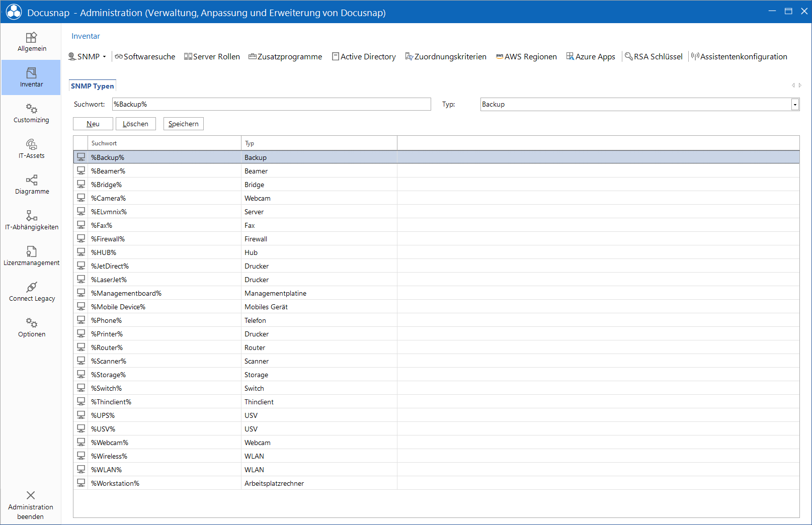
Task: Click the device icon of %Storage% row
Action: click(81, 374)
